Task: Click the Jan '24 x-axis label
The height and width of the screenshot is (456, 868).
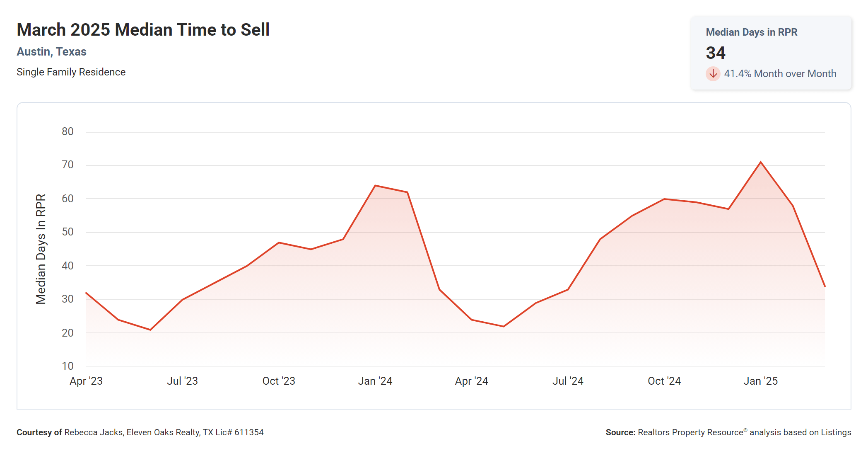Action: click(x=375, y=381)
